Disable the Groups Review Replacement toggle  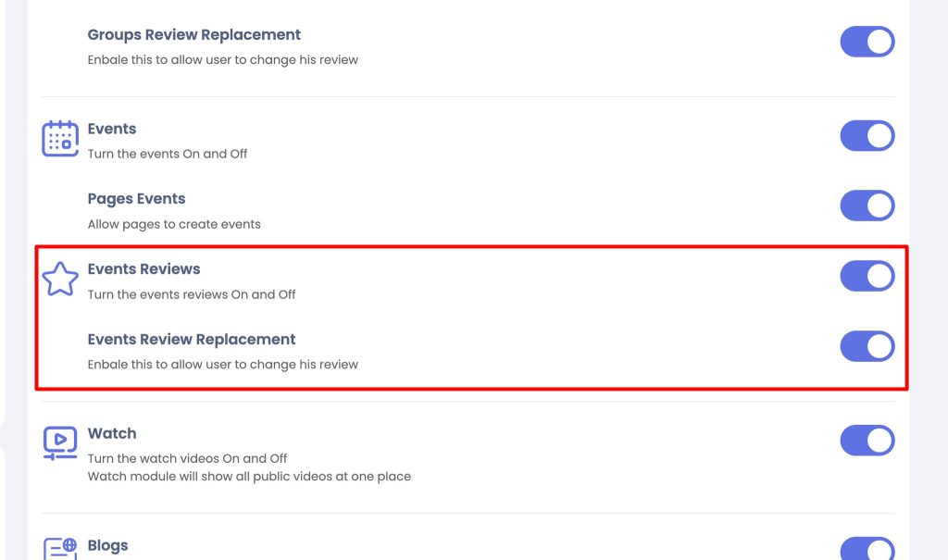click(867, 42)
